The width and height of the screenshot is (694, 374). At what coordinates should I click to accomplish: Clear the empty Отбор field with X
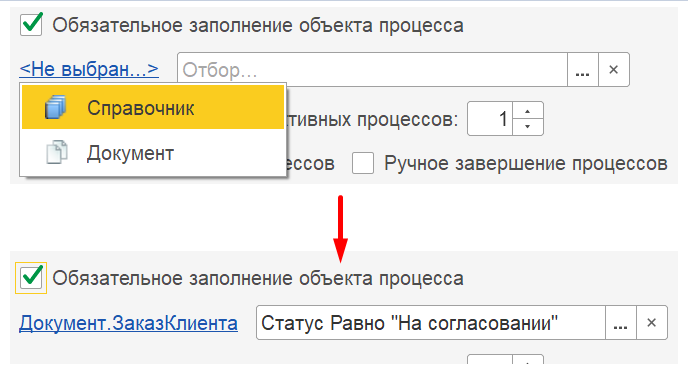613,69
